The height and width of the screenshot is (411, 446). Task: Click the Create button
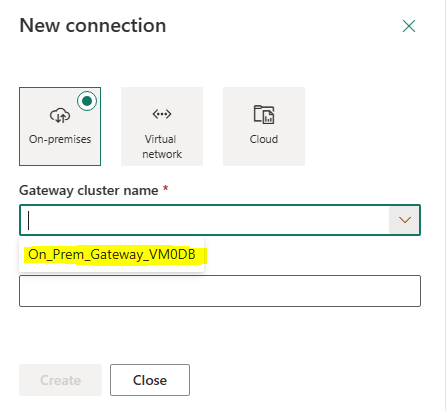point(60,380)
